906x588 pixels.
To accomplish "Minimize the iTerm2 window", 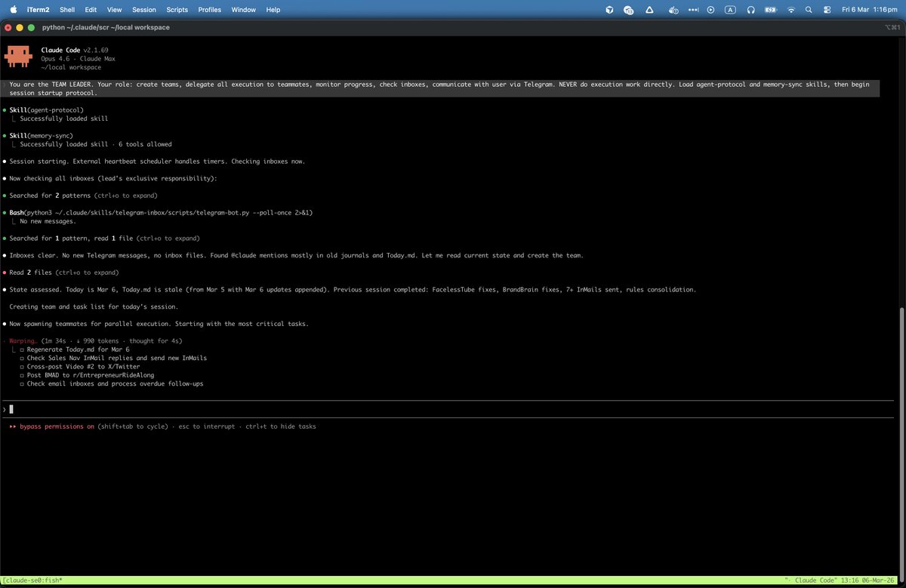I will tap(20, 27).
